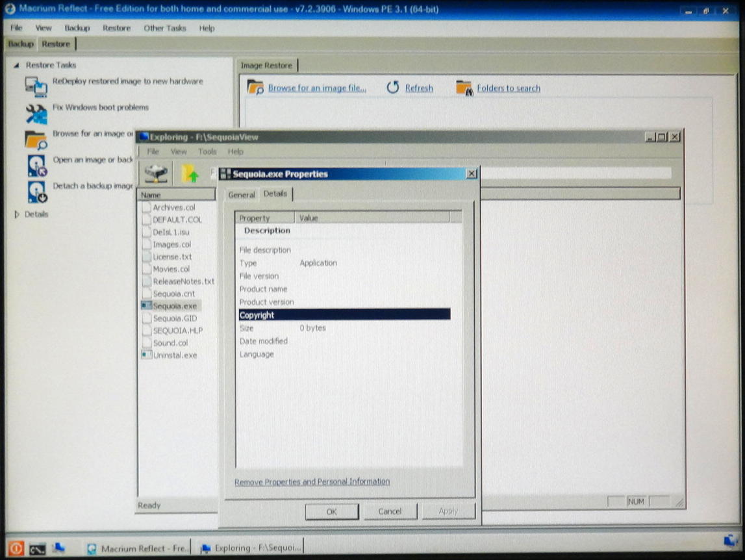Click the Browse for an image folder icon in Restore Tasks
This screenshot has height=560, width=745.
click(x=36, y=140)
